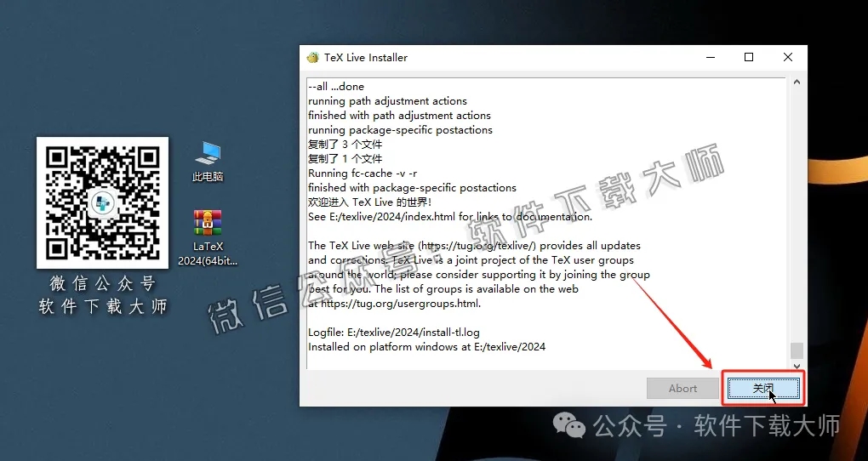This screenshot has height=461, width=868.
Task: Click the 关闭 button in the installer
Action: [763, 389]
